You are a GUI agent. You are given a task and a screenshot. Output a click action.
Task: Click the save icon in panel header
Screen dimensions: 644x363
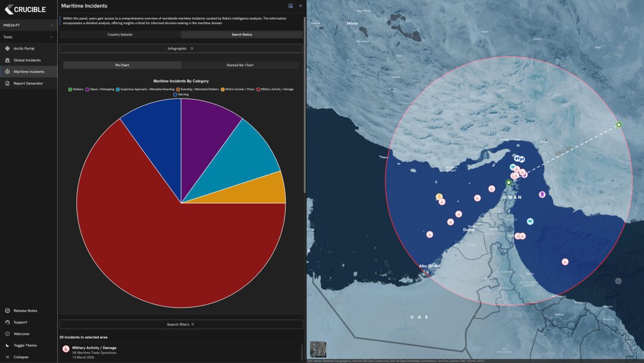290,6
